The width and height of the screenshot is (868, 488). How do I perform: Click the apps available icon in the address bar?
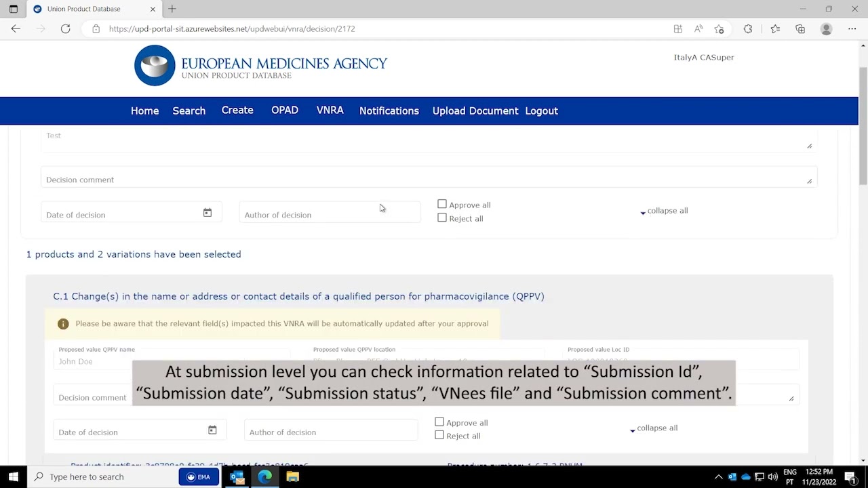click(678, 28)
